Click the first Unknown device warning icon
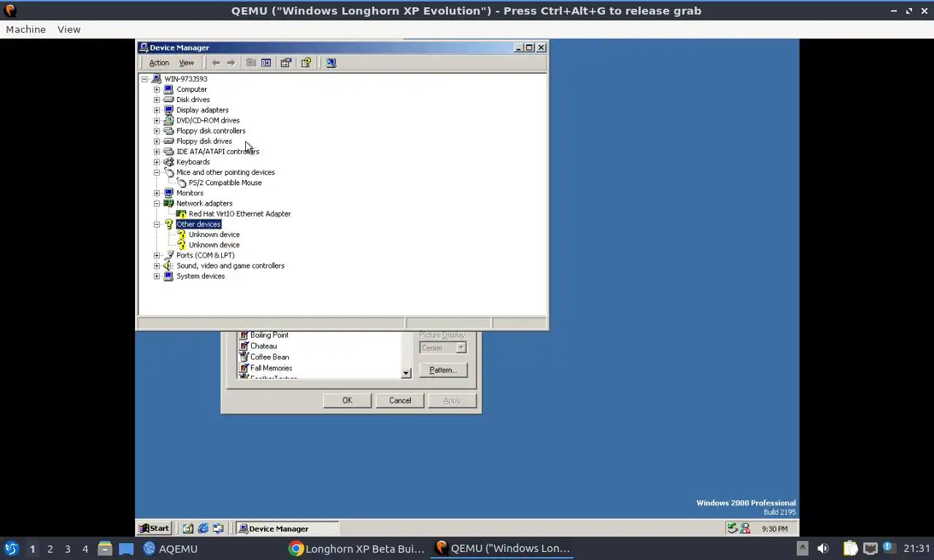 pyautogui.click(x=181, y=235)
